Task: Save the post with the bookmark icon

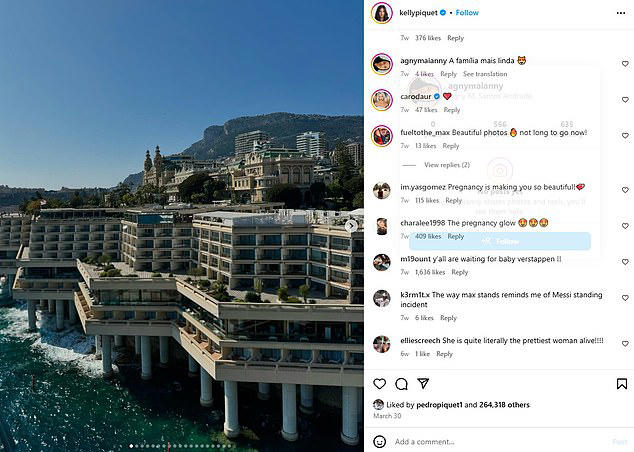Action: point(620,383)
